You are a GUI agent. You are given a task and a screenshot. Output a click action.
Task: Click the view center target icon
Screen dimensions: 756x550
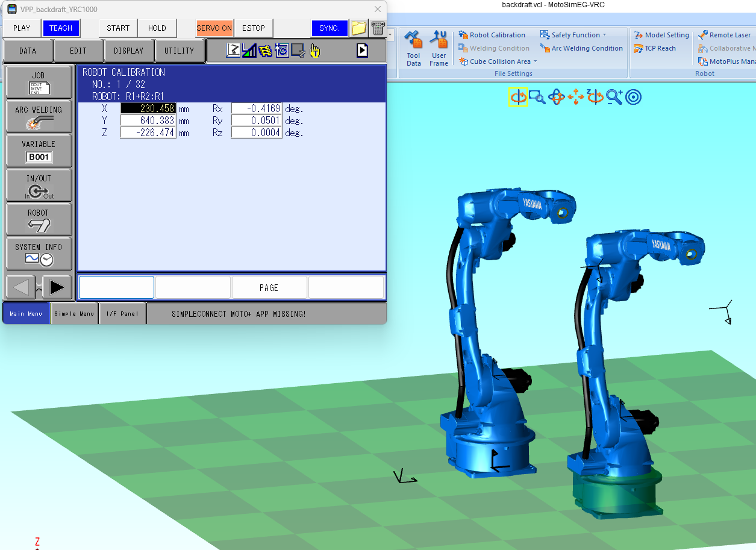coord(634,97)
